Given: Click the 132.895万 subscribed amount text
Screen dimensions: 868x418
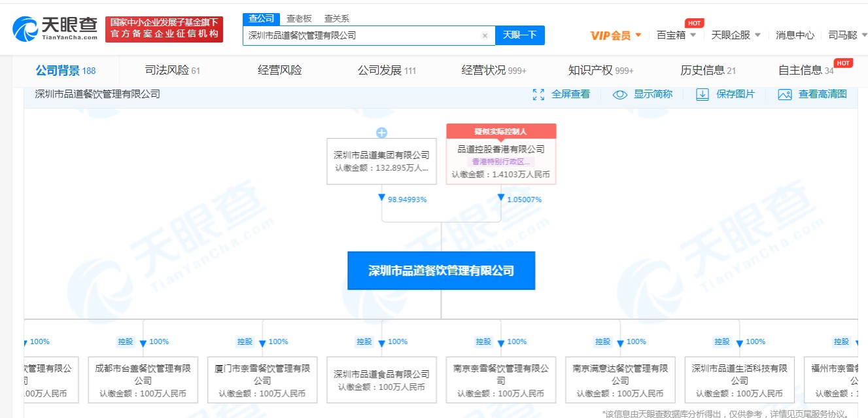Looking at the screenshot, I should pyautogui.click(x=381, y=168).
